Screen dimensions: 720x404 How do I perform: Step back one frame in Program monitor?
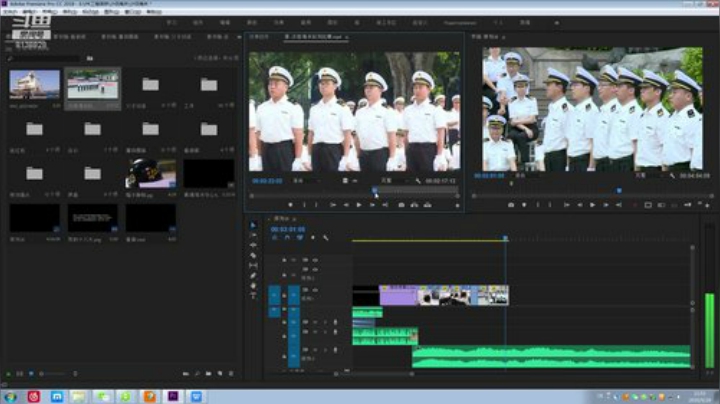(x=579, y=205)
